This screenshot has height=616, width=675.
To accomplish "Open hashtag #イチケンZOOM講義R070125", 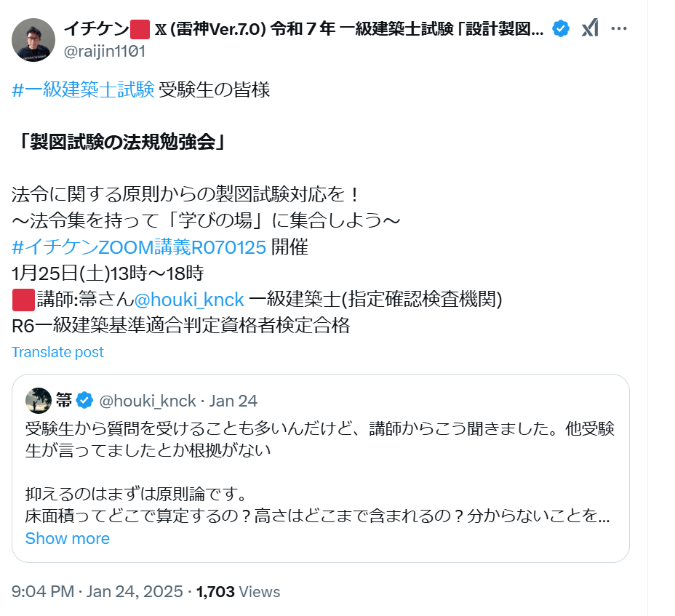I will pos(139,247).
